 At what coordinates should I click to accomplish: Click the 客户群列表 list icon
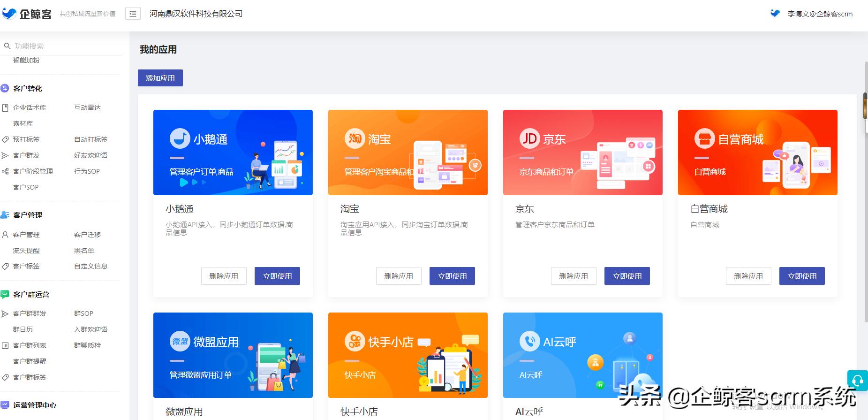tap(5, 345)
